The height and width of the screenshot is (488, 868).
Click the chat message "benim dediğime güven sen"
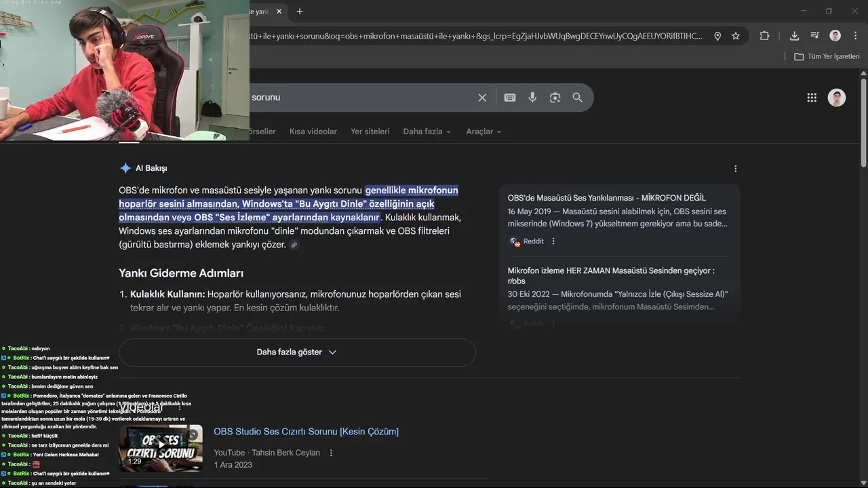(62, 386)
